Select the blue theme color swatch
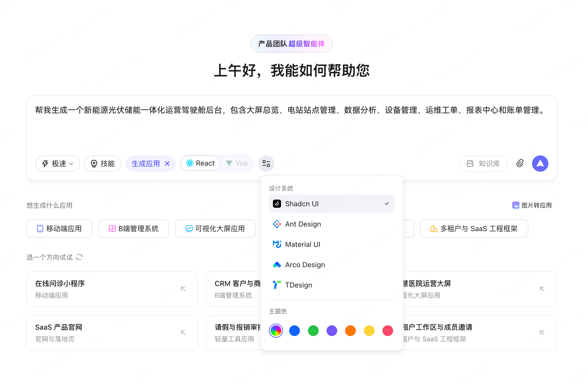This screenshot has width=588, height=384. pyautogui.click(x=295, y=331)
